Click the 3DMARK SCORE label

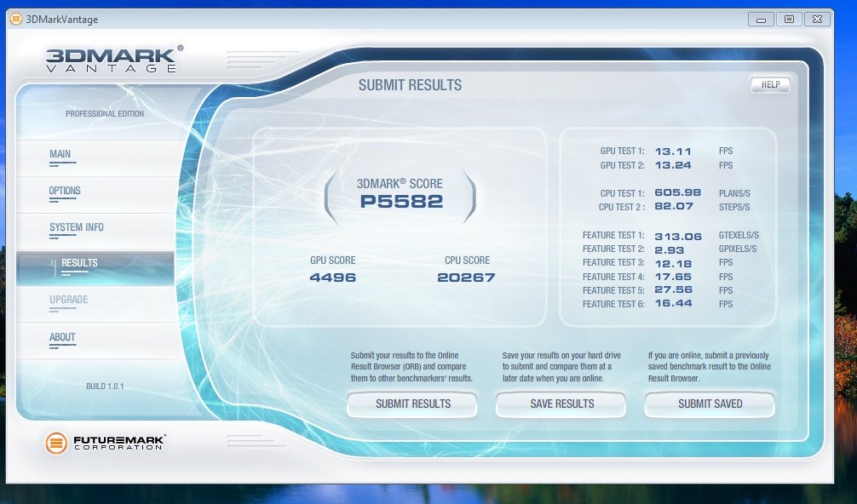[400, 184]
